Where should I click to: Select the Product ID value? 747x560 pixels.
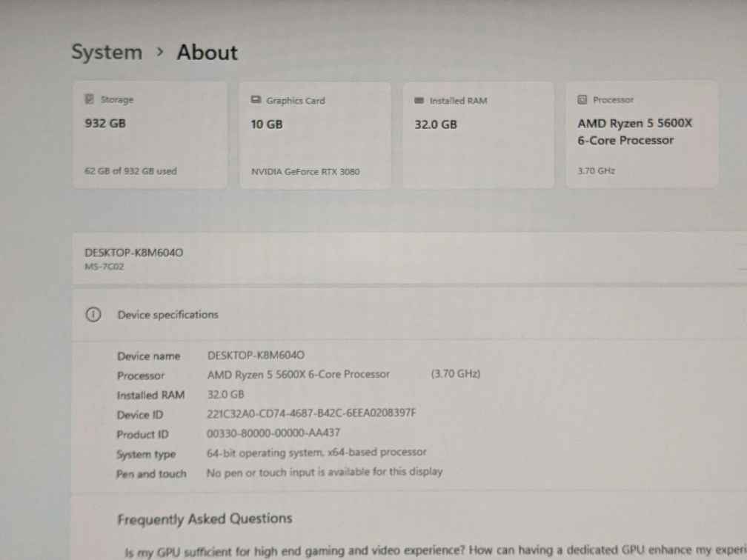(x=273, y=433)
